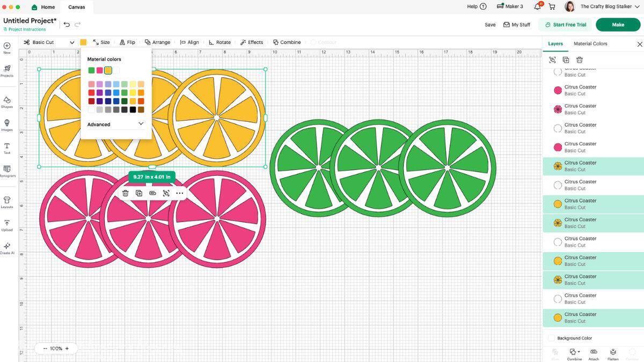Open the Size menu in toolbar
Viewport: 644px width, 362px height.
tap(101, 42)
